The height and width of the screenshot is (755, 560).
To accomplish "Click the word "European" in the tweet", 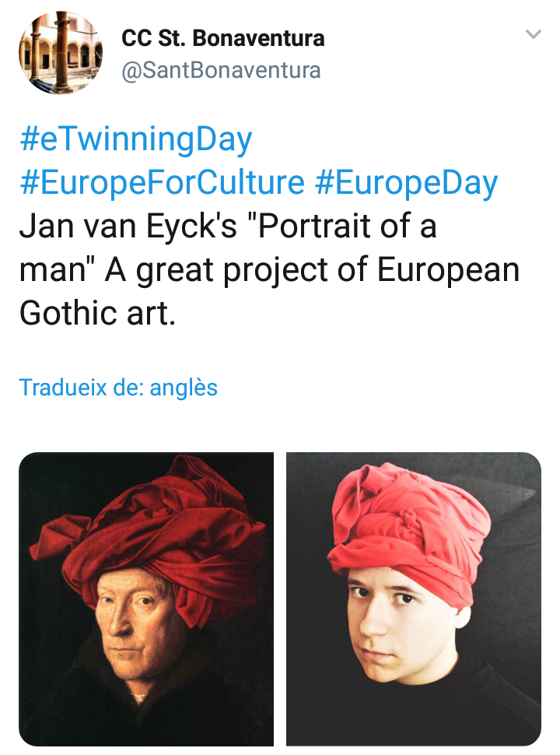I will click(448, 270).
